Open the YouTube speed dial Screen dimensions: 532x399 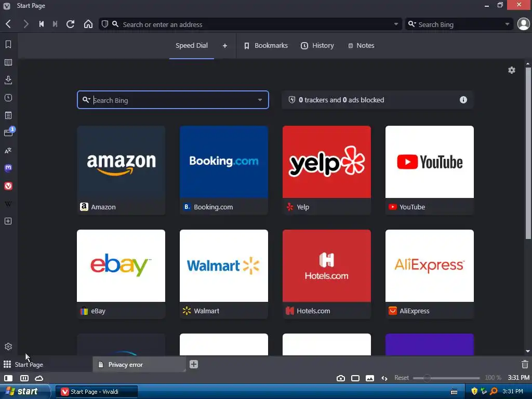tap(430, 170)
